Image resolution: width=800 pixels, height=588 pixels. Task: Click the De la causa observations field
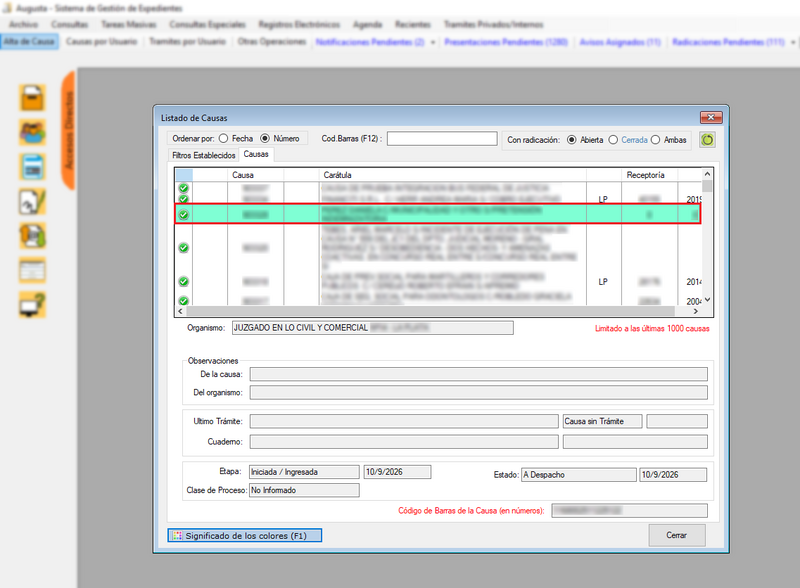pyautogui.click(x=479, y=374)
